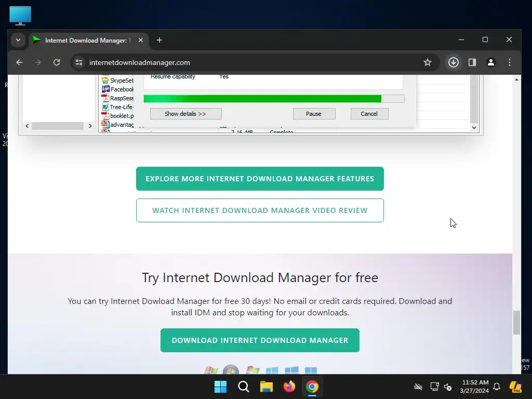532x399 pixels.
Task: Click the OneDrive tray icon
Action: (418, 387)
